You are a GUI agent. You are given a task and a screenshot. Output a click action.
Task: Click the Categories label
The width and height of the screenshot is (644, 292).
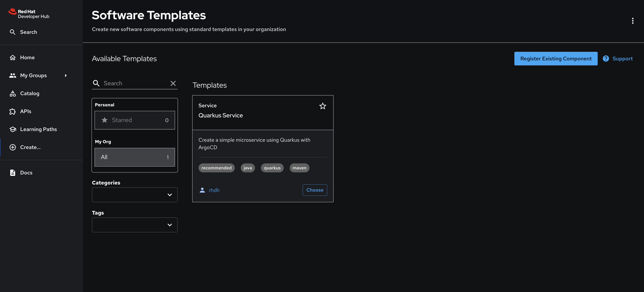click(106, 183)
